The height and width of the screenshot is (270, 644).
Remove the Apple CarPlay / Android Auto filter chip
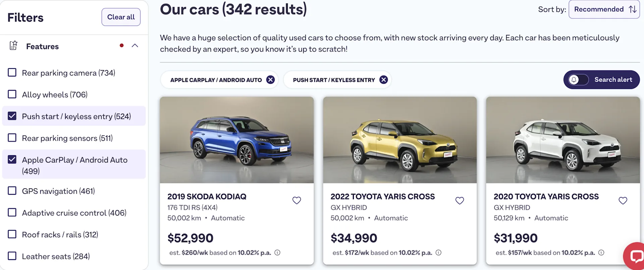(x=270, y=80)
